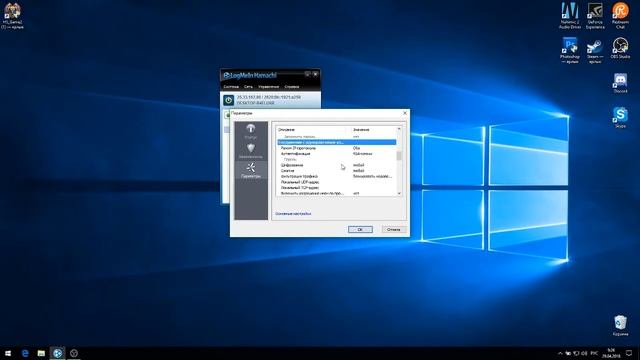640x360 pixels.
Task: Show hidden tray icons chevron
Action: click(560, 353)
